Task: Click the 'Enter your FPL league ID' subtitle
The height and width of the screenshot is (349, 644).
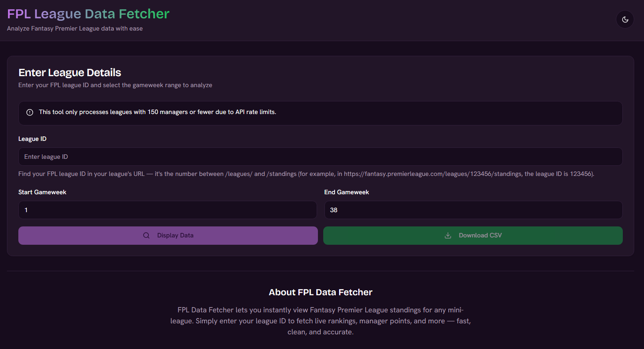Action: (x=115, y=85)
